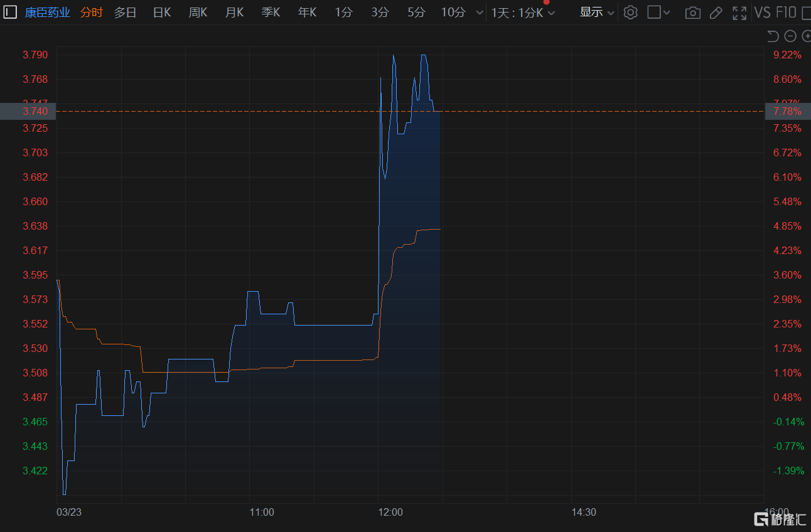
Task: Open the 显示 dropdown
Action: (x=597, y=12)
